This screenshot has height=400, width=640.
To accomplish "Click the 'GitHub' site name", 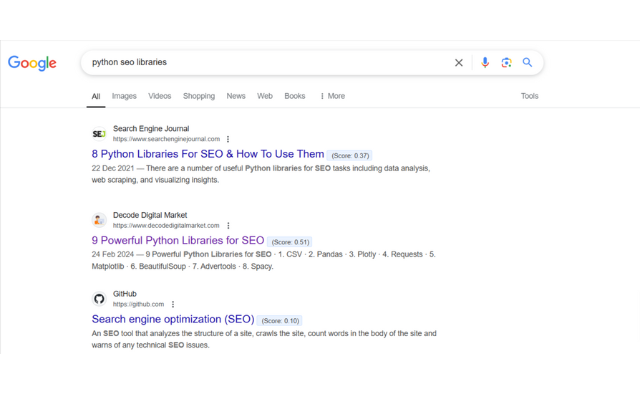I will point(124,294).
